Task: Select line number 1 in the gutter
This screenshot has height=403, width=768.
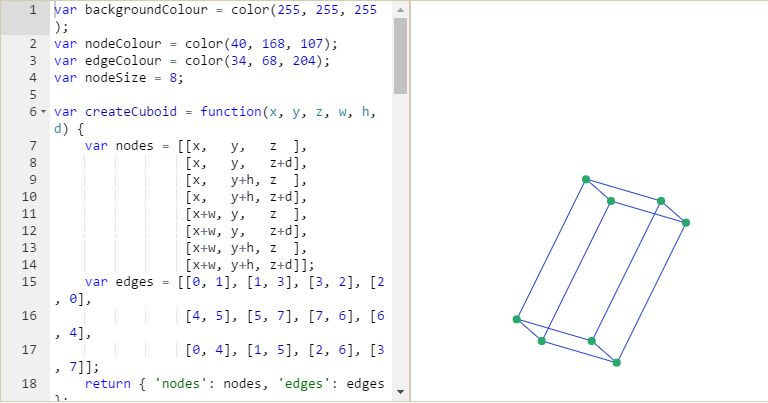Action: coord(33,9)
